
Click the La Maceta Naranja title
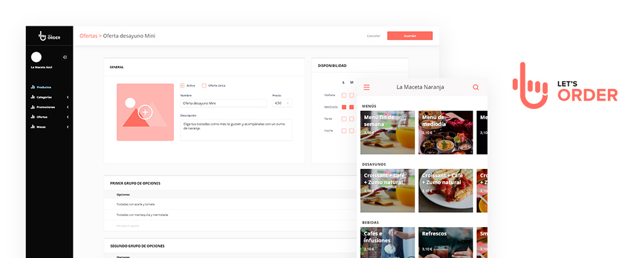pyautogui.click(x=420, y=87)
